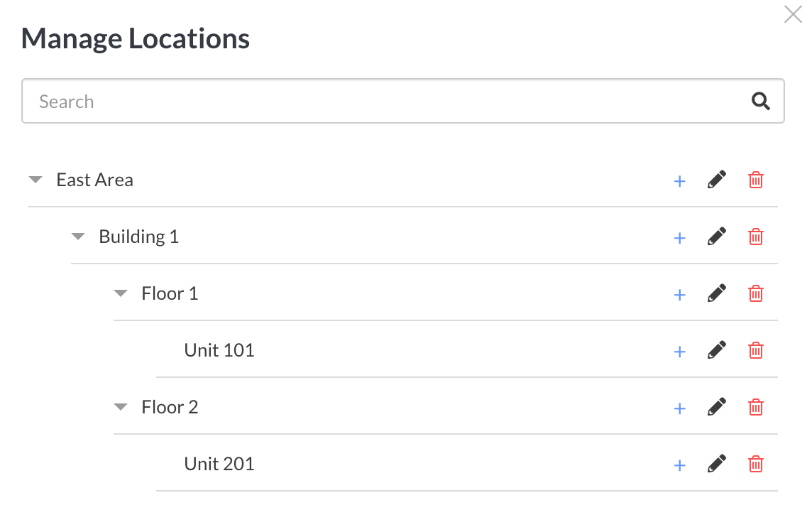The image size is (812, 510).
Task: Delete Building 1 using the trash icon
Action: coord(755,237)
